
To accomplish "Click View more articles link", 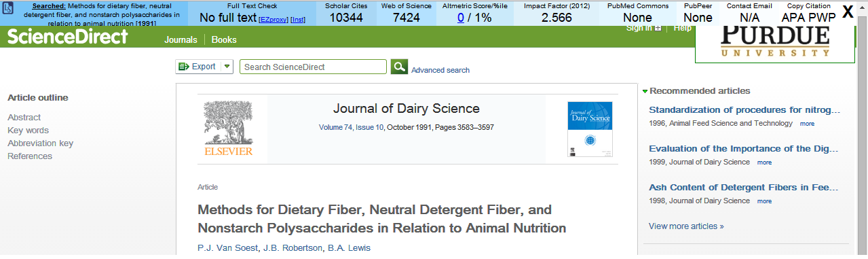I will tap(686, 226).
